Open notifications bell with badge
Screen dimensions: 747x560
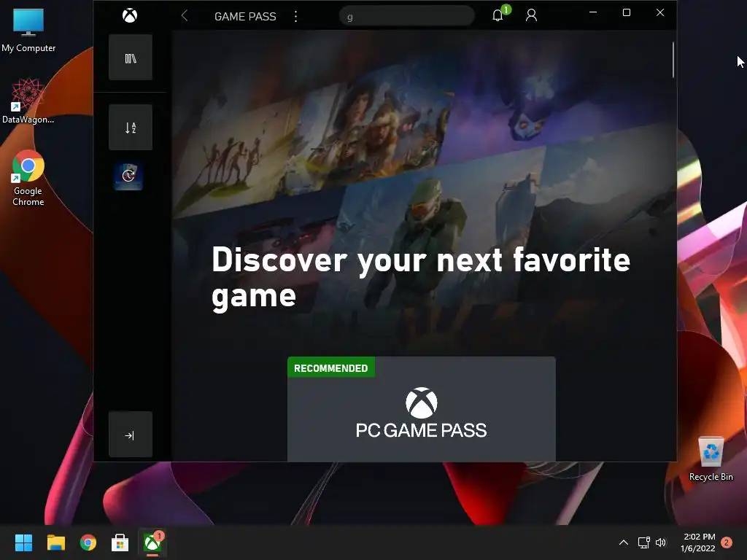pyautogui.click(x=500, y=15)
